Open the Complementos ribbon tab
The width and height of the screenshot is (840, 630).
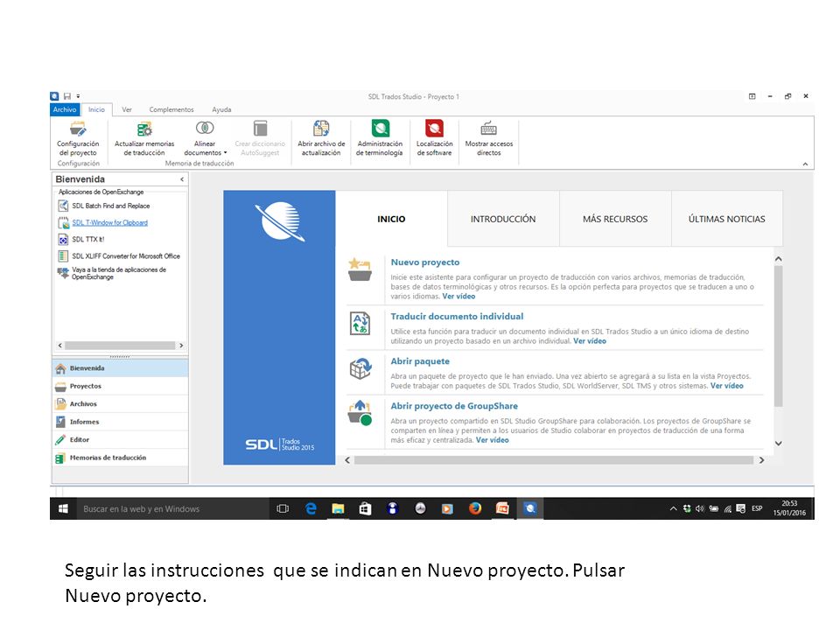point(171,109)
